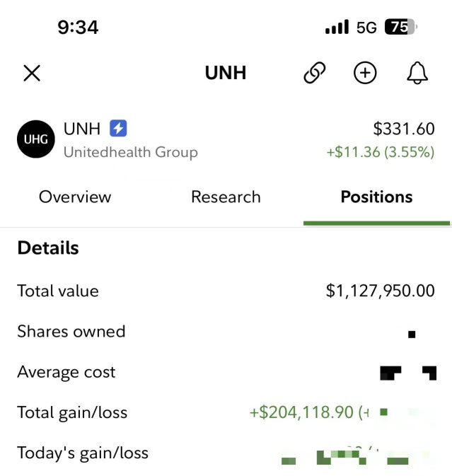Switch to the Research tab
The width and height of the screenshot is (452, 476).
[x=226, y=197]
